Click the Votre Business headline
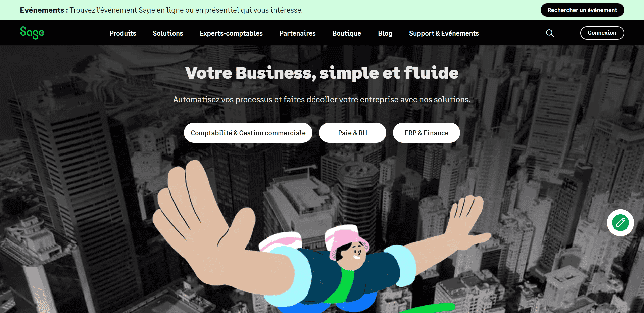The width and height of the screenshot is (644, 313). pyautogui.click(x=322, y=73)
